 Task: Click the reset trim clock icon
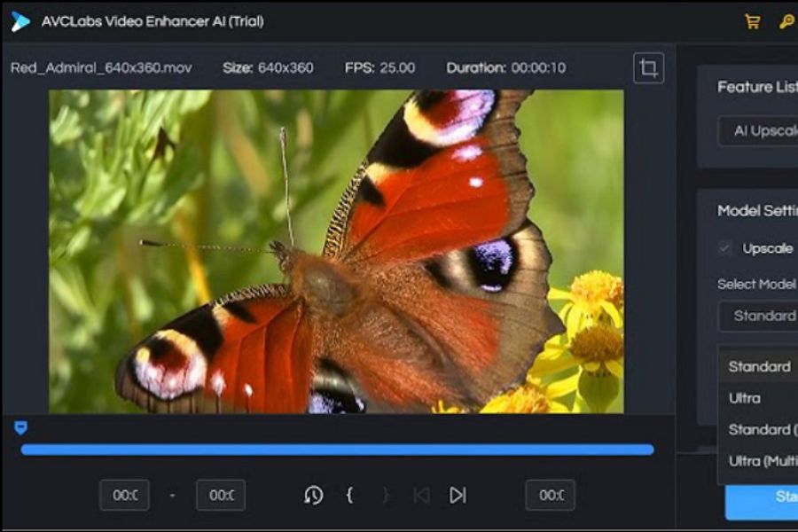[313, 495]
